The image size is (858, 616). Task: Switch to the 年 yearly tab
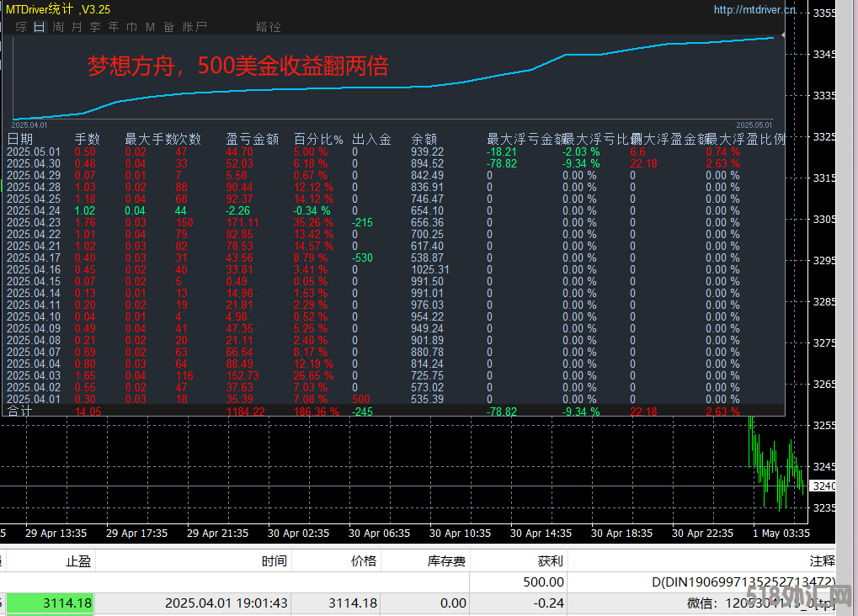[114, 27]
